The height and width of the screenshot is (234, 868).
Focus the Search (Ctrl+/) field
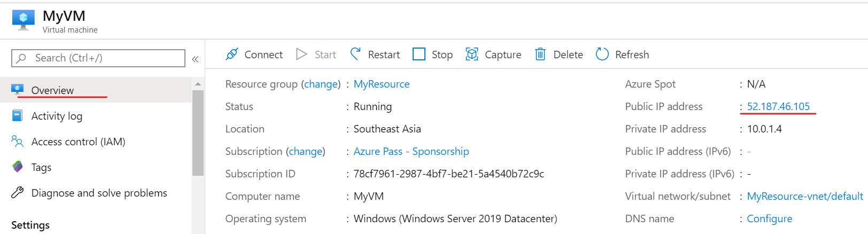click(x=98, y=58)
